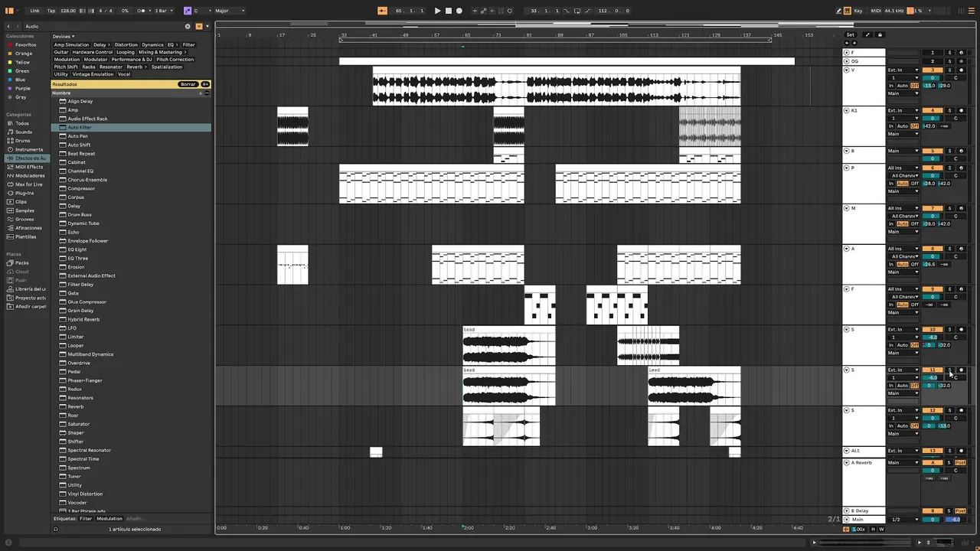This screenshot has width=980, height=551.
Task: Click track V volume value -13.0
Action: pos(929,86)
